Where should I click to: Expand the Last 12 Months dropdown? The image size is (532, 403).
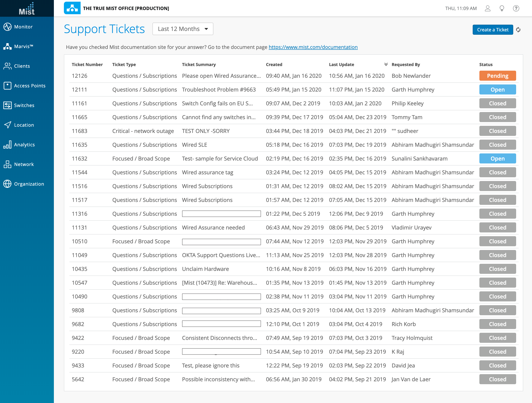pyautogui.click(x=183, y=29)
